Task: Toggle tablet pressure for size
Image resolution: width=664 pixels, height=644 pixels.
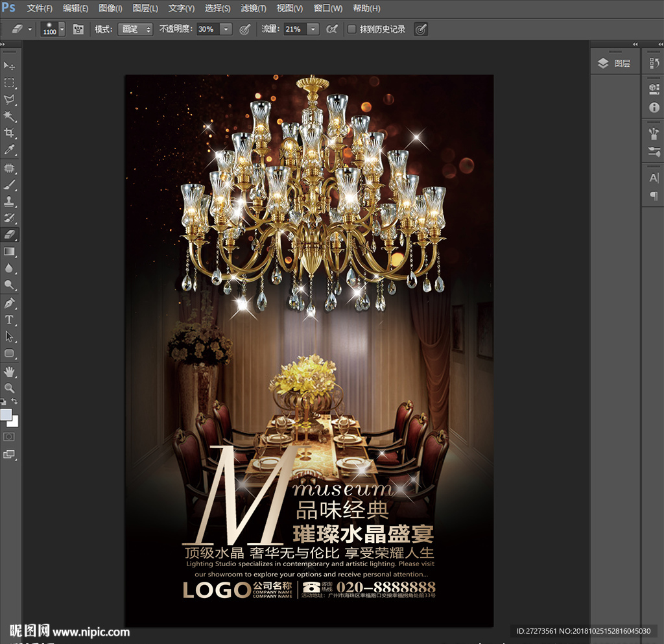Action: (420, 29)
